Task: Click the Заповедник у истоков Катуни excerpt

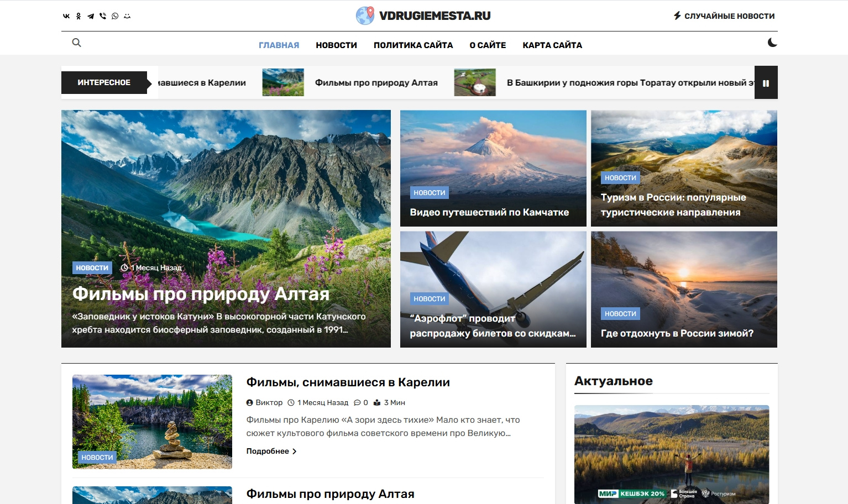Action: pos(219,323)
